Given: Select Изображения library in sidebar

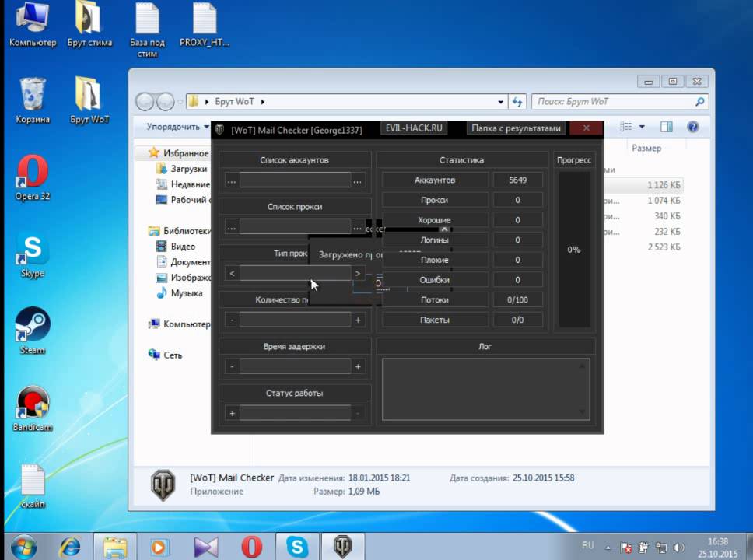Looking at the screenshot, I should [184, 278].
